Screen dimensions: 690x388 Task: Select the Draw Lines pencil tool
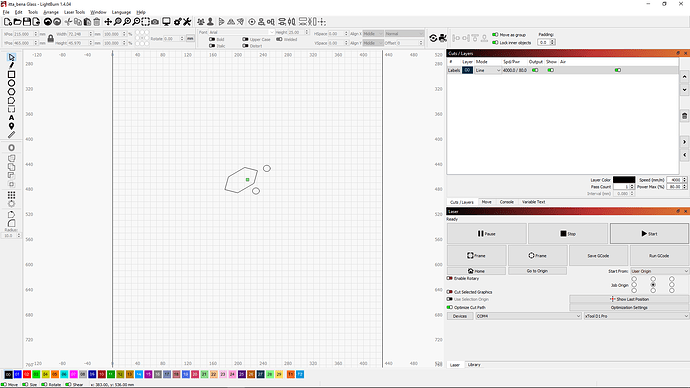(11, 66)
